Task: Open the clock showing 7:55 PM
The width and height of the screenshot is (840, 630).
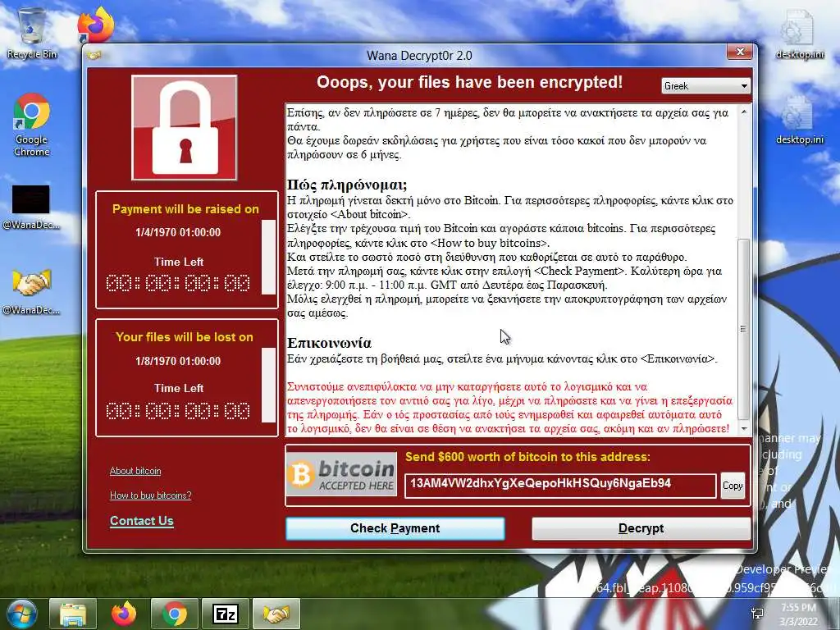Action: [798, 614]
